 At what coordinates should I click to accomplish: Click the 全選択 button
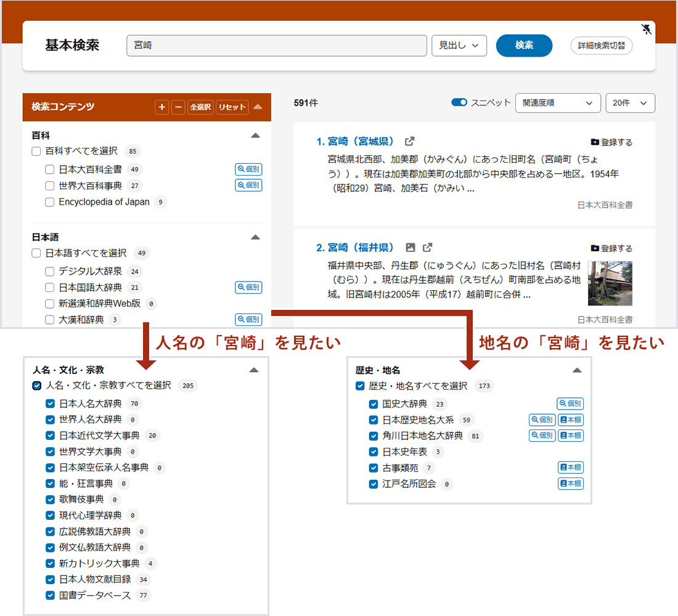(x=201, y=107)
